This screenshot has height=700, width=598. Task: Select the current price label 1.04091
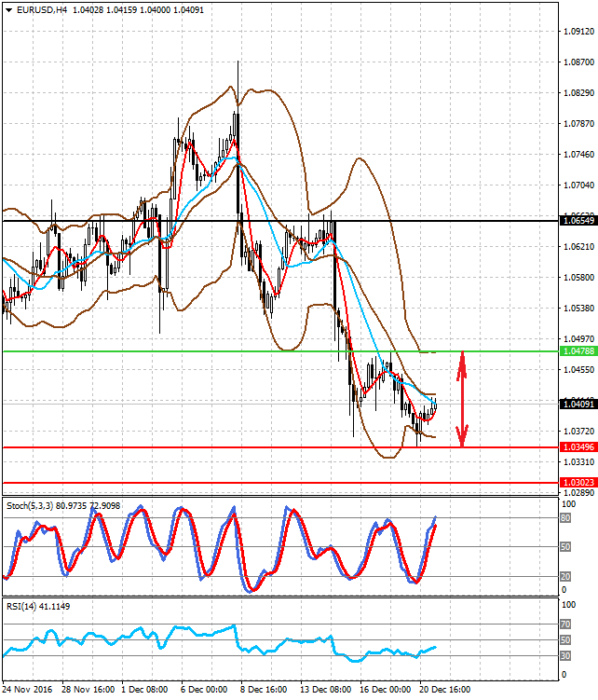click(x=578, y=404)
